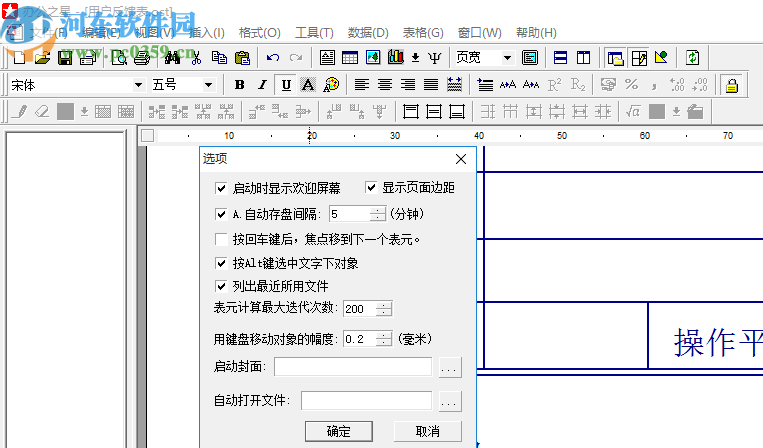Open 工具(T) menu

pyautogui.click(x=314, y=33)
